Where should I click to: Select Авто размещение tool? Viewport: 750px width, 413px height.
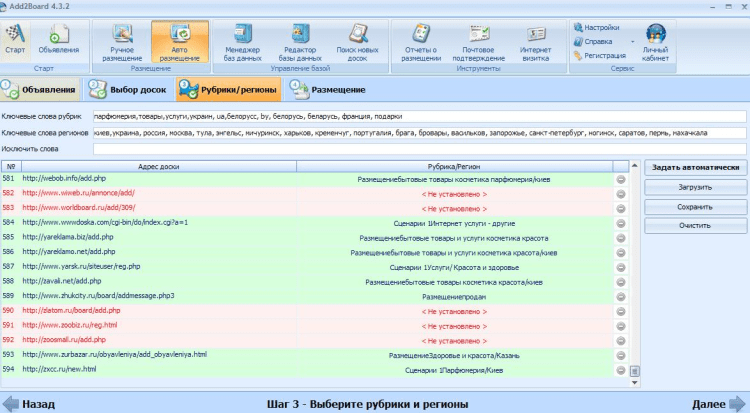point(180,42)
